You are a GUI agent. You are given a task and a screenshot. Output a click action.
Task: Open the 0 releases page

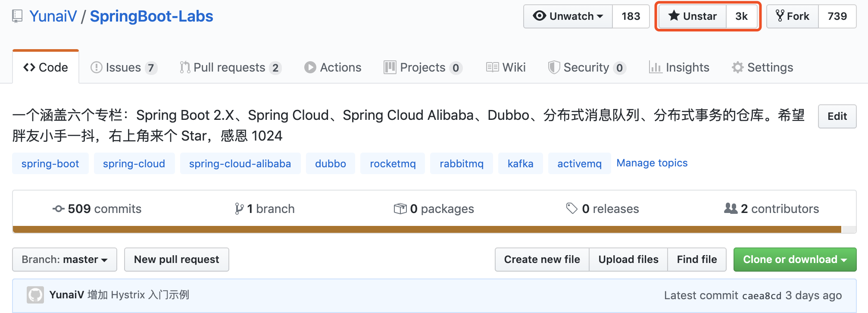[x=603, y=209]
